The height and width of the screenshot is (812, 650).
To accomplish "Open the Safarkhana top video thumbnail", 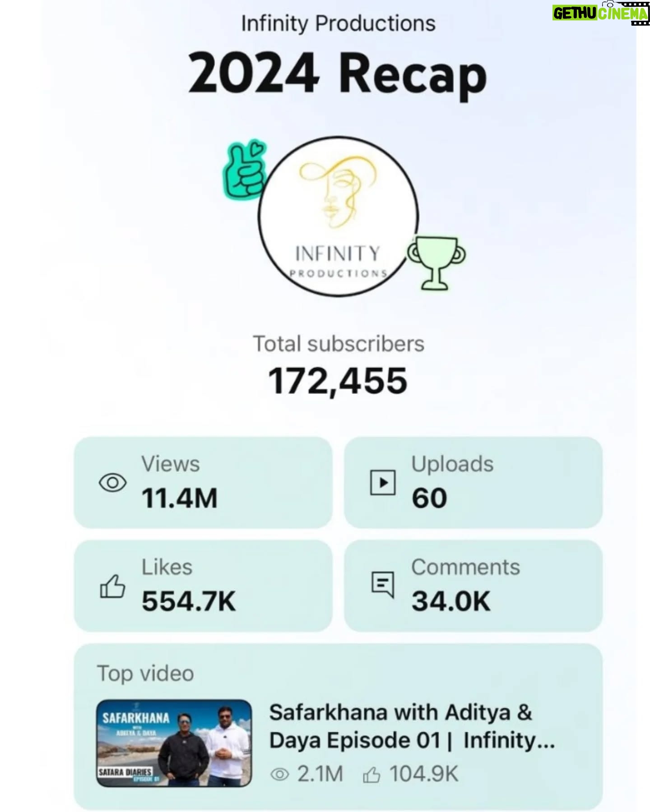I will 174,743.
